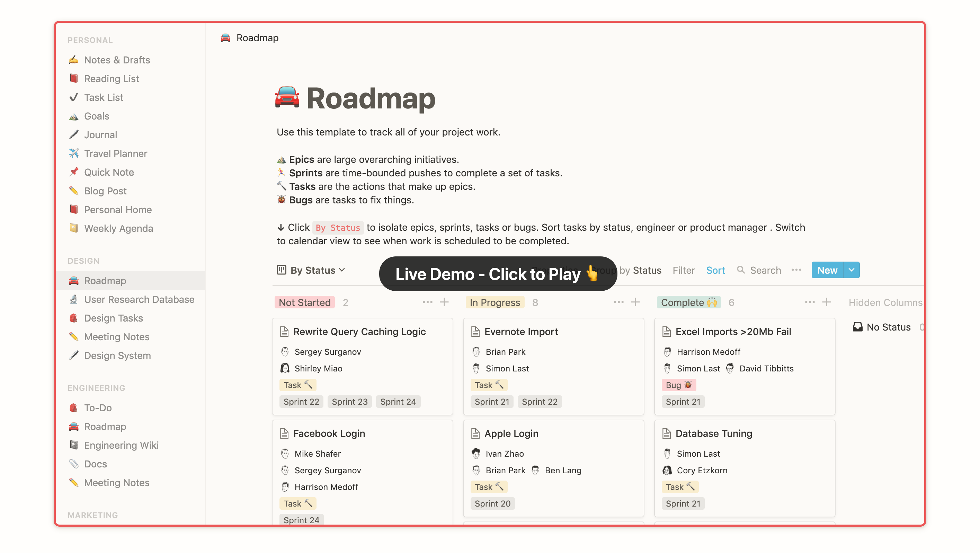Open the Apple Login card
The width and height of the screenshot is (980, 553).
(553, 468)
